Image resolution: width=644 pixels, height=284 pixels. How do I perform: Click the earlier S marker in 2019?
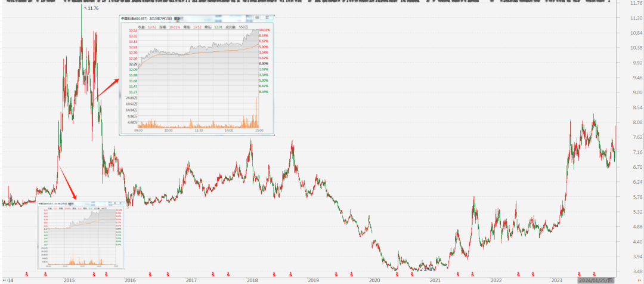coord(336,274)
